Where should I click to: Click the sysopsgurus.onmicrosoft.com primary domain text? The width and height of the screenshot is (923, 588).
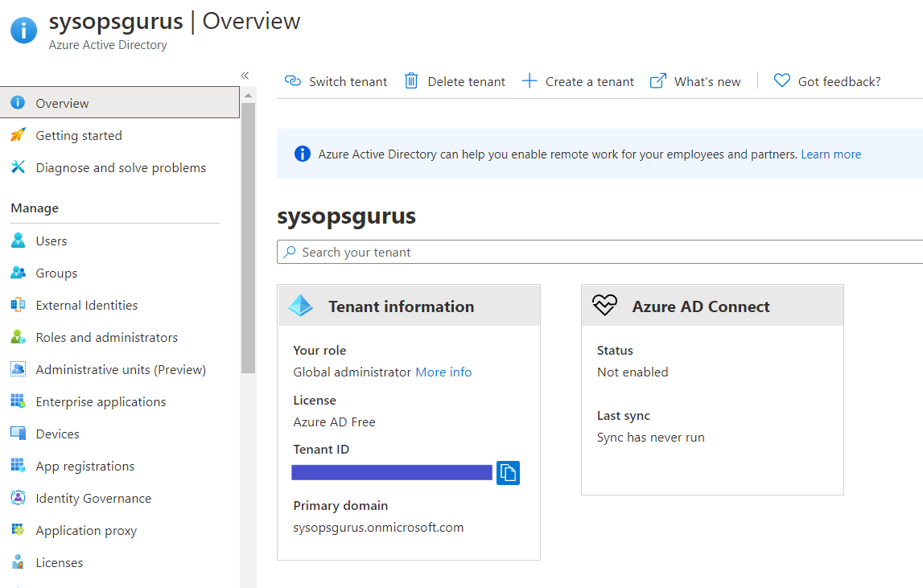pos(378,528)
